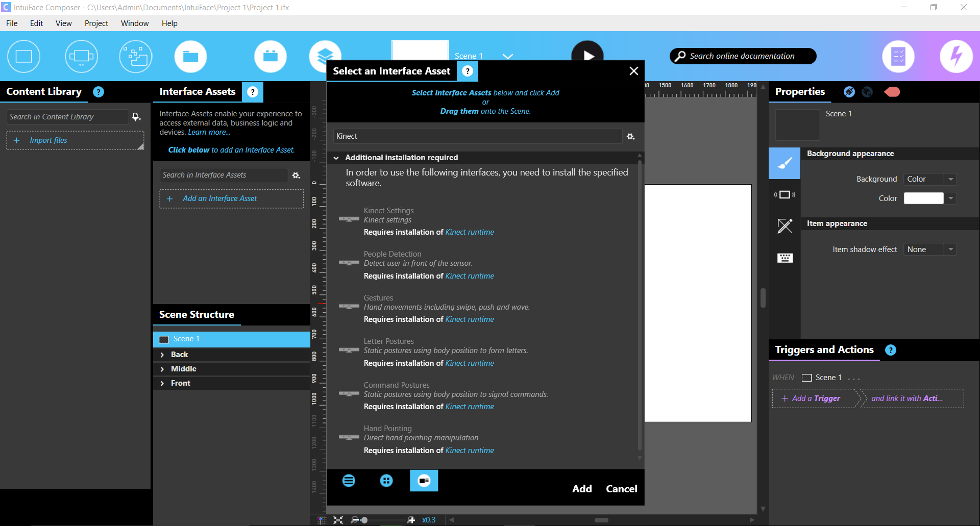Viewport: 980px width, 526px height.
Task: Click the zoom slider handle
Action: (x=364, y=520)
